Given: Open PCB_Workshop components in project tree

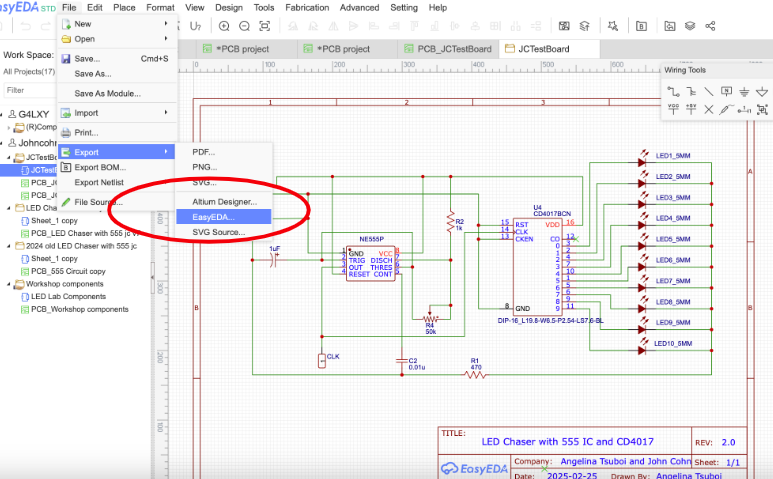Looking at the screenshot, I should click(x=79, y=310).
